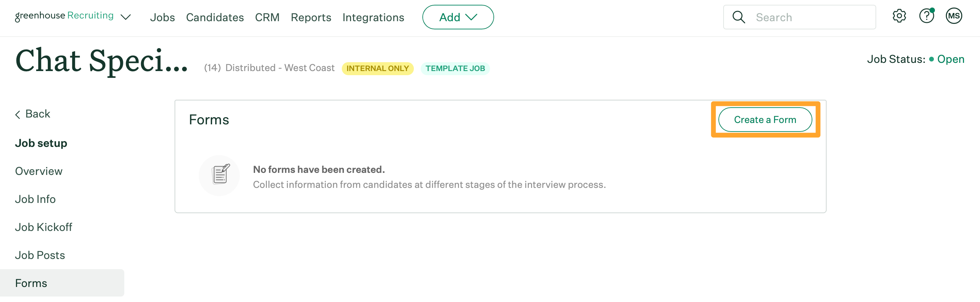Open Integrations in the navigation bar

373,17
